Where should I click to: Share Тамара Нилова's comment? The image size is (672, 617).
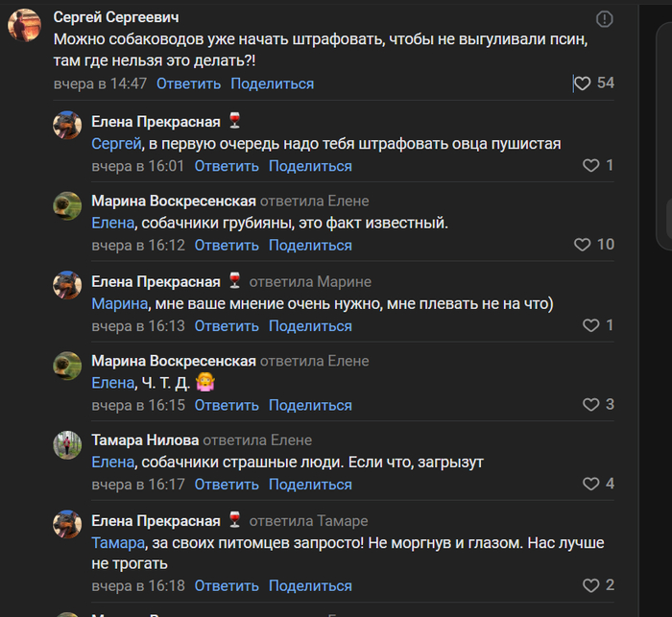310,485
